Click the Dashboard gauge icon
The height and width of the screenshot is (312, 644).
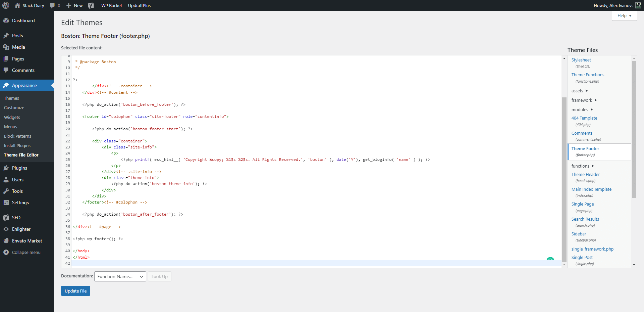point(6,20)
